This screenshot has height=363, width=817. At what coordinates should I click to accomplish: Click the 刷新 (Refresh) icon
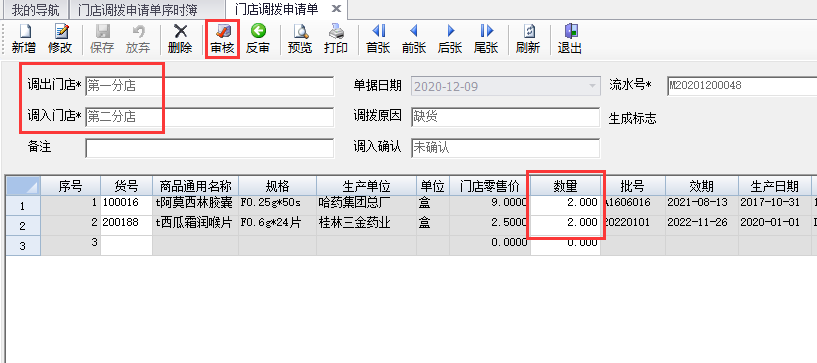(528, 39)
